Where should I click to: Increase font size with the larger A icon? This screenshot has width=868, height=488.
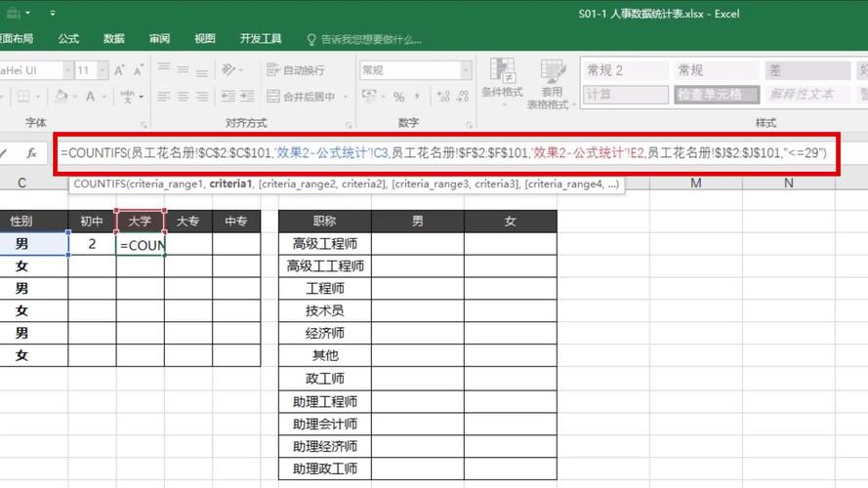(x=119, y=70)
